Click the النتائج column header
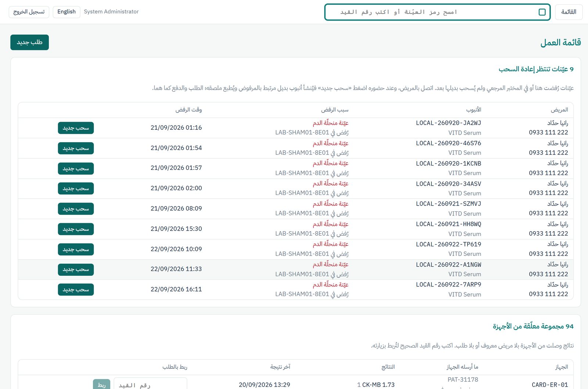 coord(388,367)
